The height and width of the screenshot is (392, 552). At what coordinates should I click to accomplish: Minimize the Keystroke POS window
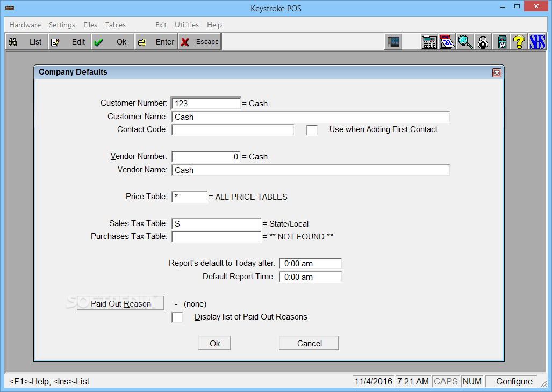503,6
